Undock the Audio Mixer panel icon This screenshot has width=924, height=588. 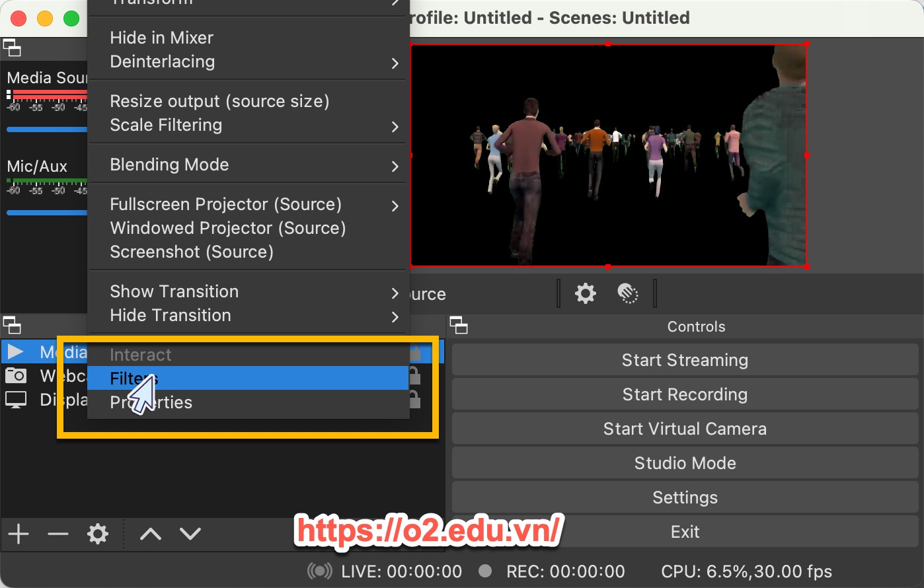coord(12,48)
